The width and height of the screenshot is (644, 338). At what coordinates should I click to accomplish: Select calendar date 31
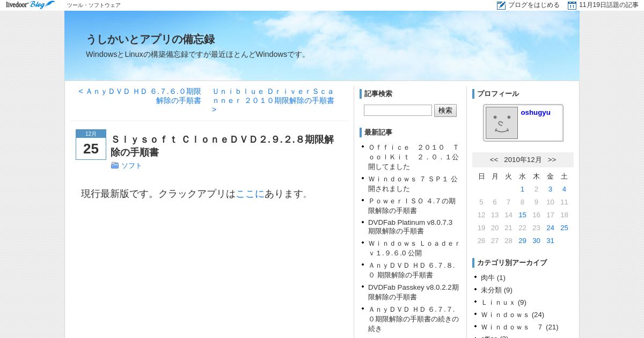pyautogui.click(x=550, y=240)
